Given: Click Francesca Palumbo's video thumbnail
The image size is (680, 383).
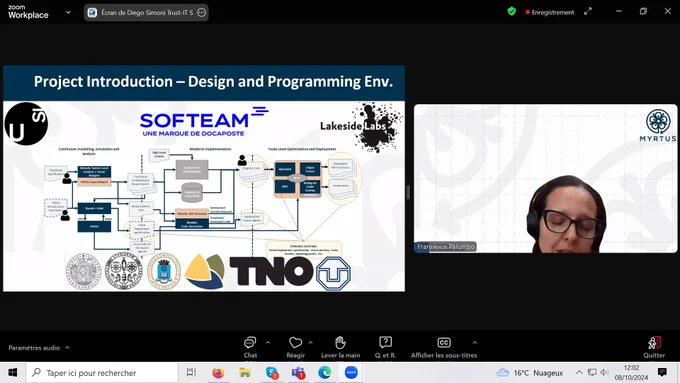Looking at the screenshot, I should 545,178.
